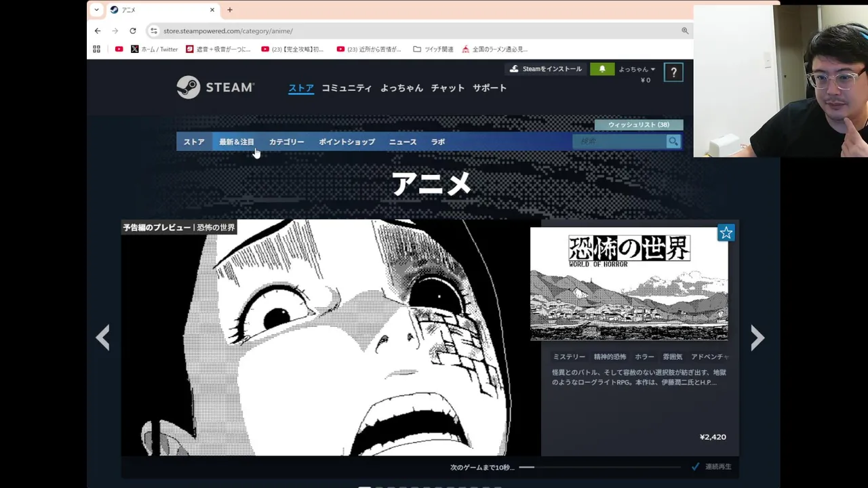Viewport: 868px width, 488px height.
Task: Click the Steam logo in the header
Action: pos(215,87)
